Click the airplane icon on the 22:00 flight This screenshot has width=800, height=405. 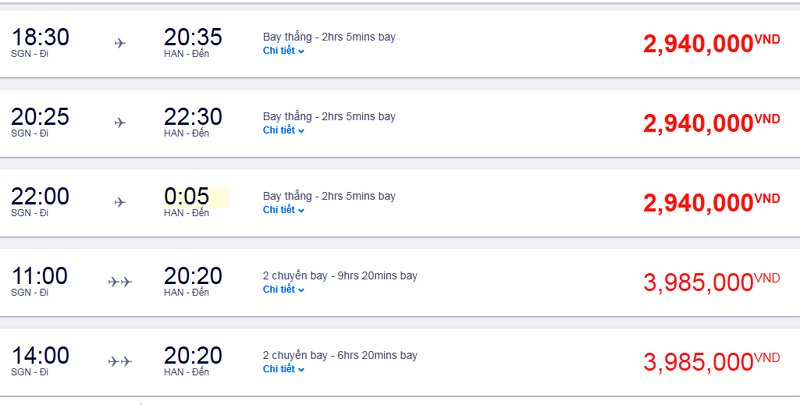point(120,203)
